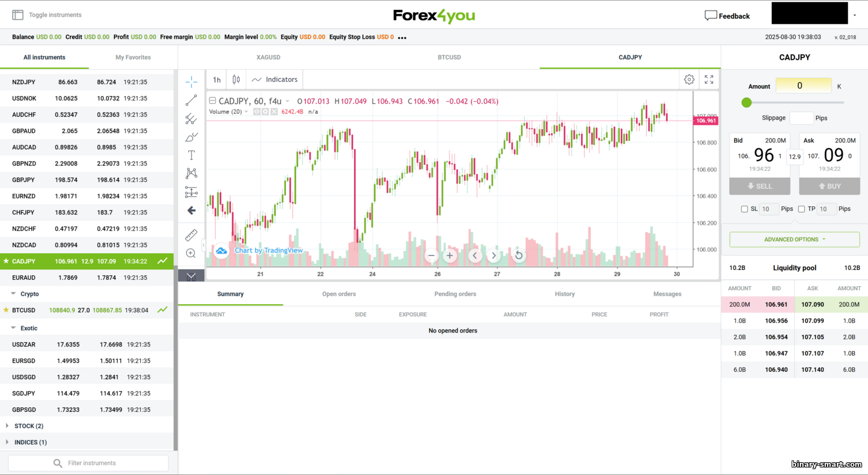This screenshot has height=475, width=868.
Task: Click the amount slider handle
Action: [x=746, y=103]
